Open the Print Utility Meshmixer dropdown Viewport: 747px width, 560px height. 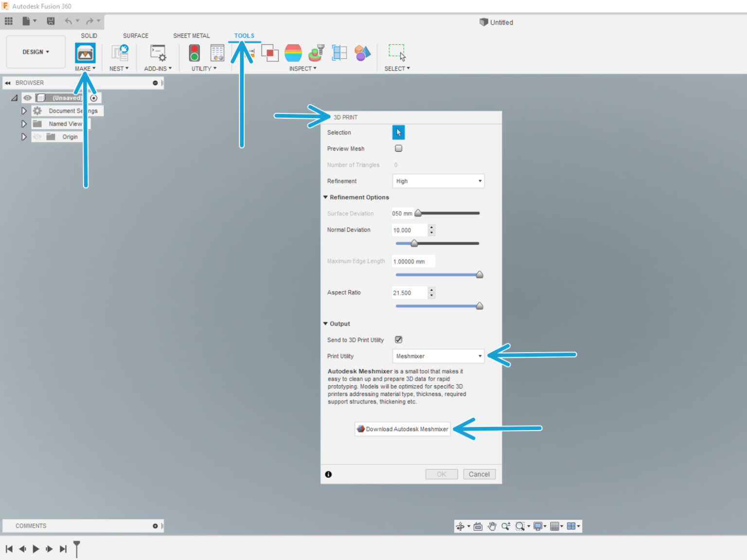pyautogui.click(x=438, y=356)
